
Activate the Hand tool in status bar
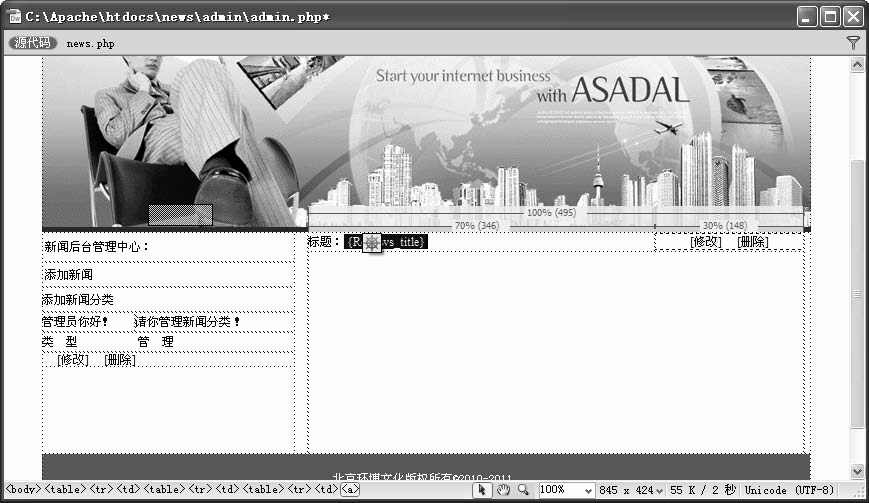(x=503, y=490)
